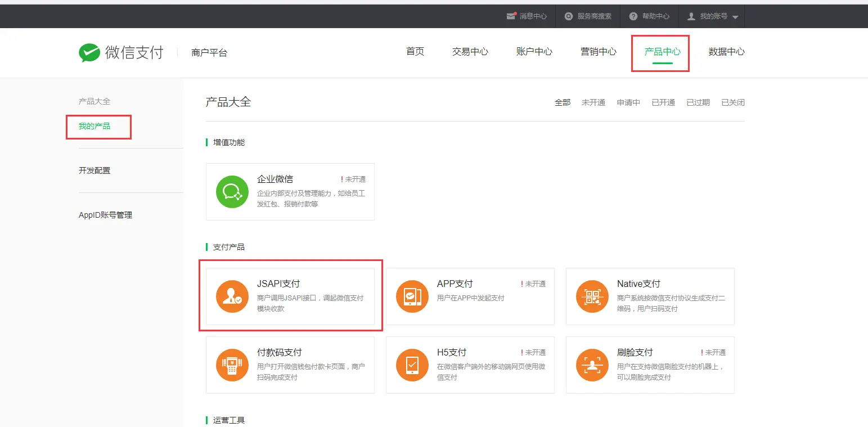Click the Native支付 QR code icon
Image resolution: width=868 pixels, height=427 pixels.
[592, 296]
